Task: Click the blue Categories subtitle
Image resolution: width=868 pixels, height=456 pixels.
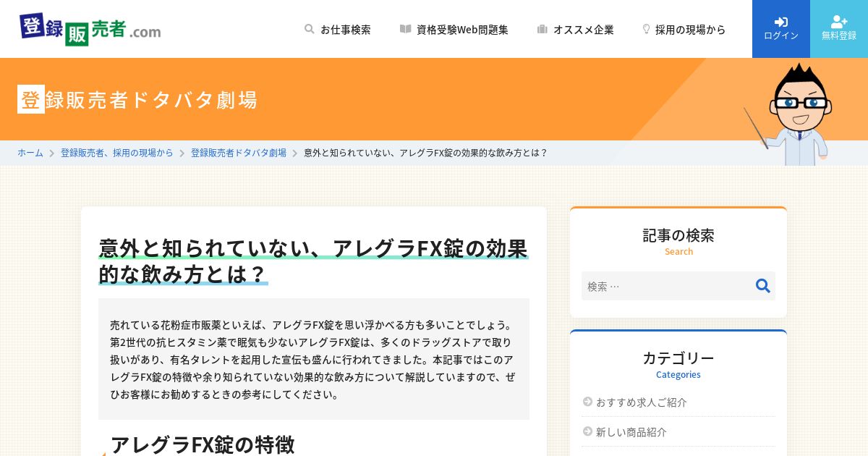Action: (678, 374)
